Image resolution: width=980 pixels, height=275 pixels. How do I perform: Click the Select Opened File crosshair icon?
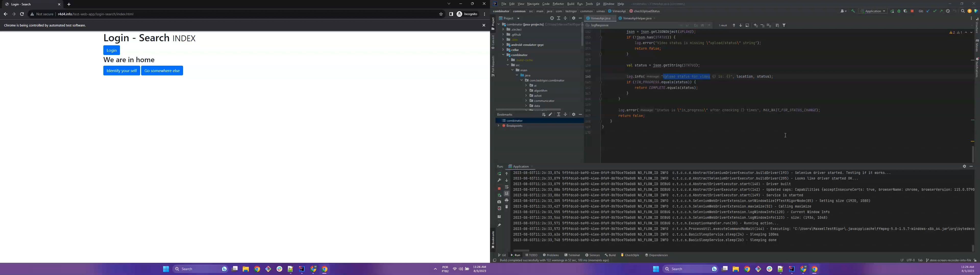[x=552, y=18]
